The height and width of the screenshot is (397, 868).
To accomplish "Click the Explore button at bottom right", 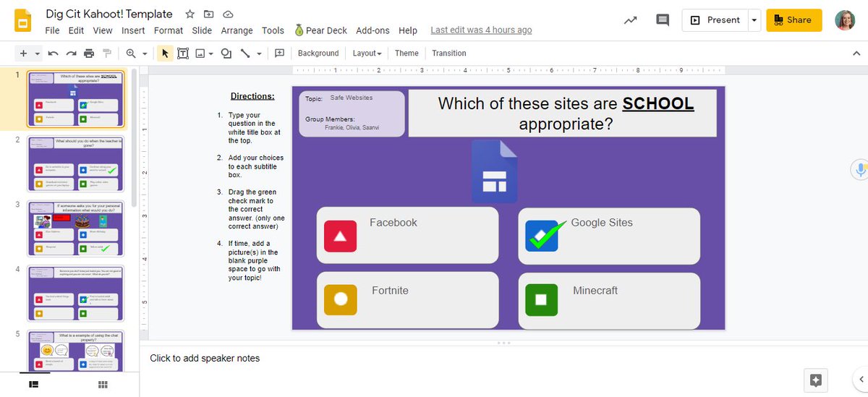I will coord(816,380).
